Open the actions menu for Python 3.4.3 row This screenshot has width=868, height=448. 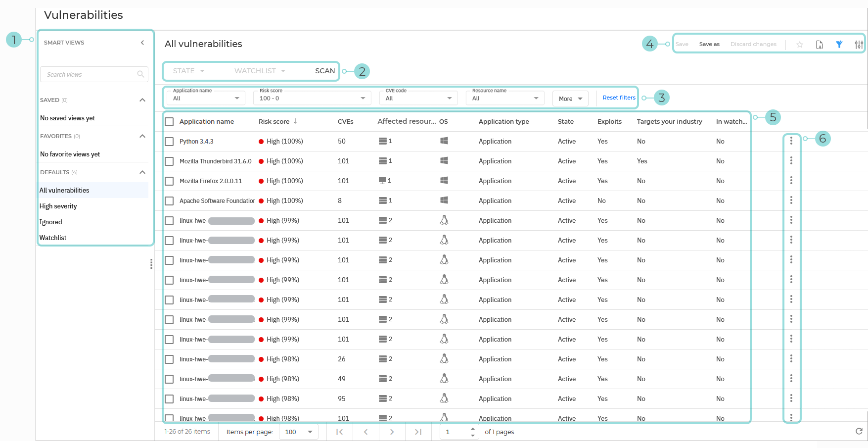791,141
